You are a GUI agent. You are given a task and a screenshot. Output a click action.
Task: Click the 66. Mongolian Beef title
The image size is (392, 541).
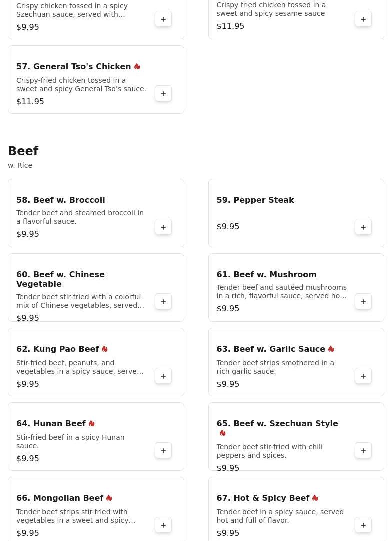(60, 498)
